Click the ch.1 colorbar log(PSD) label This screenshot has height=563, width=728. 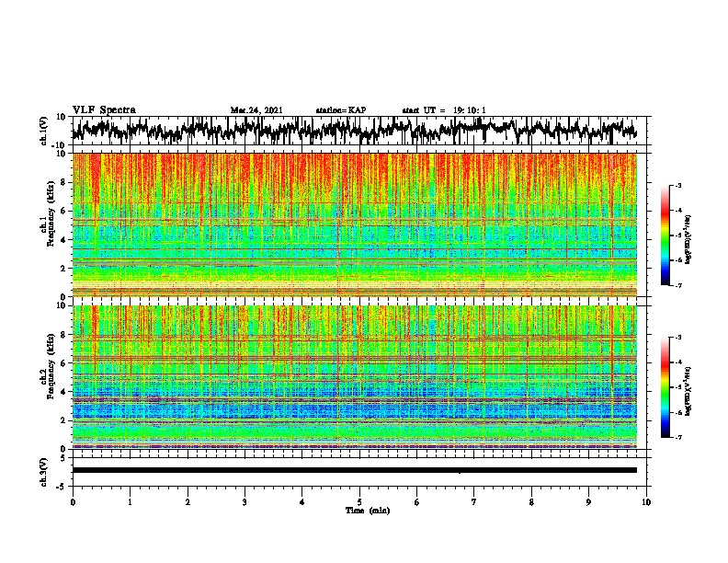[x=688, y=240]
